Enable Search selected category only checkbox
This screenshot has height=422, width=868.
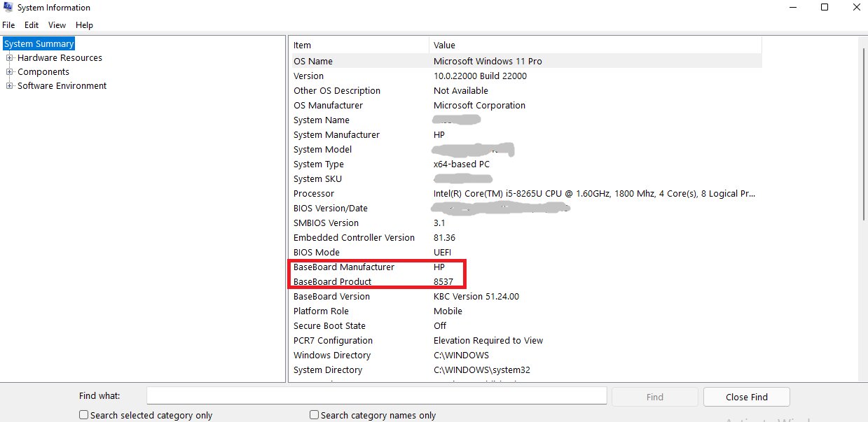click(x=84, y=415)
